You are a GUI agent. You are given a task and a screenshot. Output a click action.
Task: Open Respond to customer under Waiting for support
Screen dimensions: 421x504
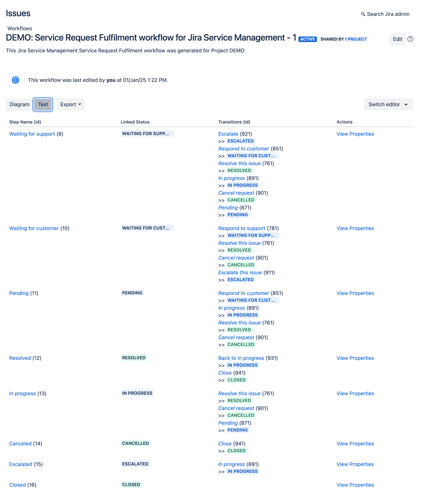pyautogui.click(x=244, y=149)
